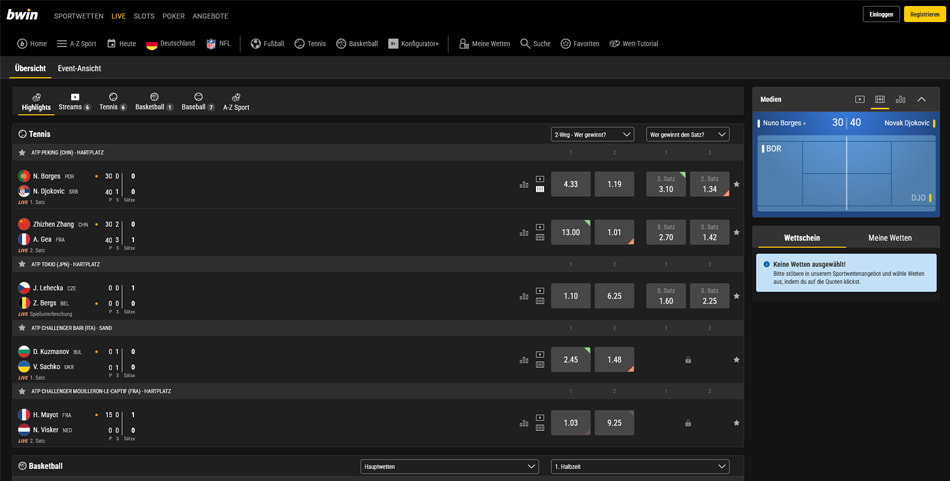950x481 pixels.
Task: Star the ATP Tokio league header
Action: (x=22, y=264)
